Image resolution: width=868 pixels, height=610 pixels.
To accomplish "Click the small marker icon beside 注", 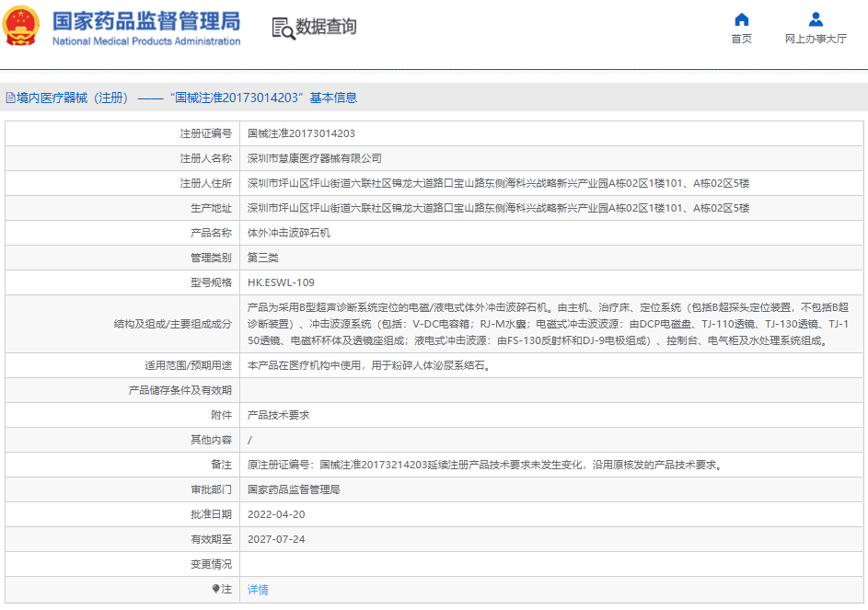I will coord(216,589).
